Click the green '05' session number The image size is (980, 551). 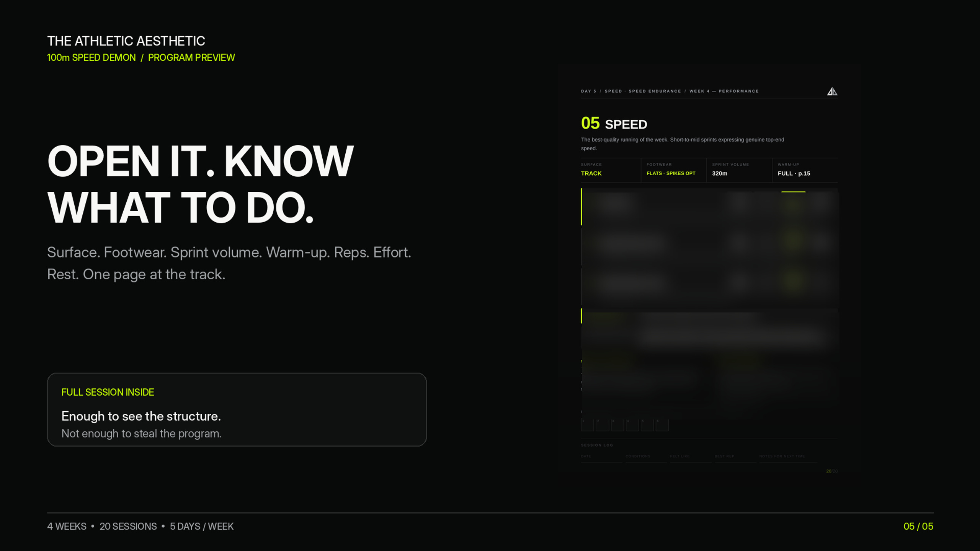[590, 123]
